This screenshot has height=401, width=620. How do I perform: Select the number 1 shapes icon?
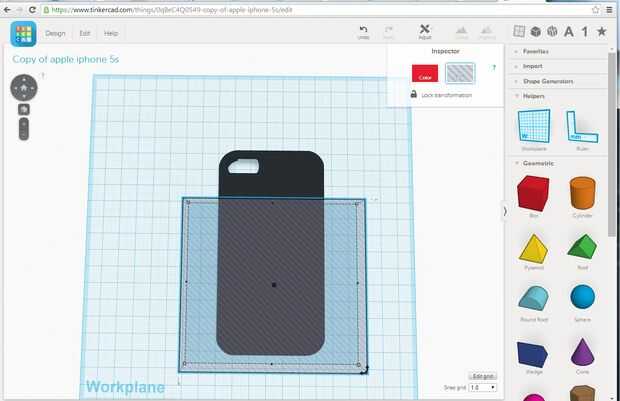[x=585, y=31]
